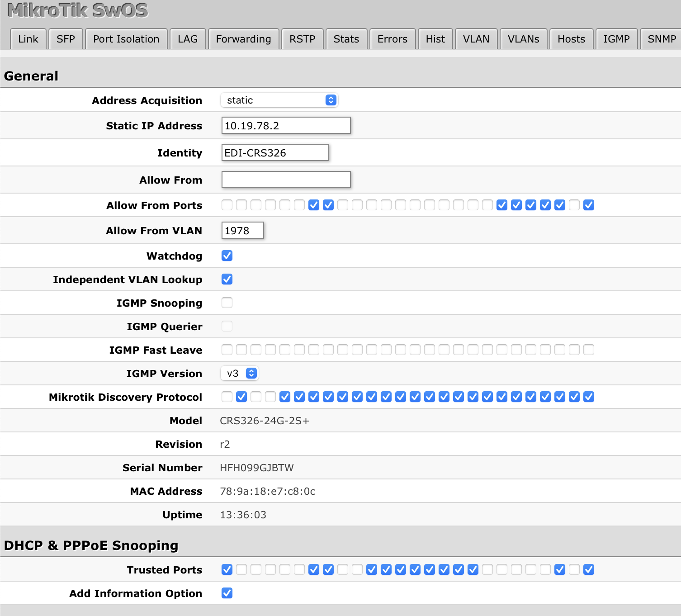This screenshot has width=681, height=616.
Task: View the Errors tab
Action: [x=392, y=39]
